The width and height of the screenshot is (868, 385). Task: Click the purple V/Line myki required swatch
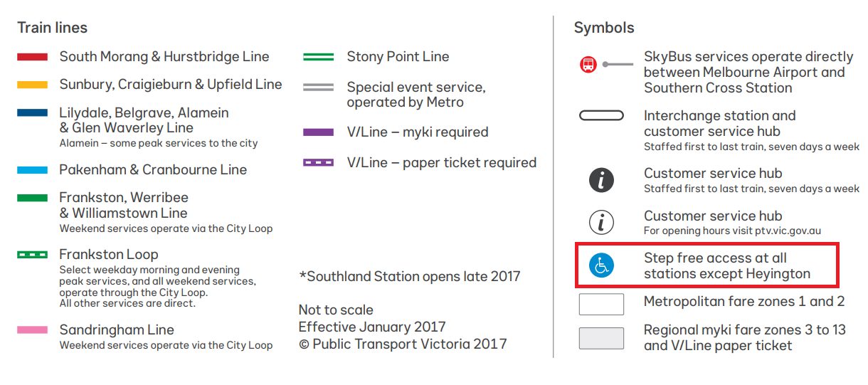pyautogui.click(x=319, y=132)
